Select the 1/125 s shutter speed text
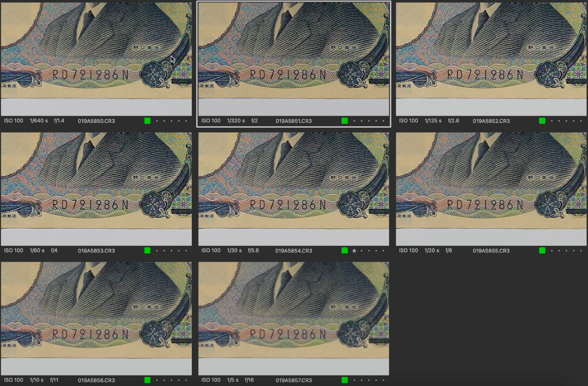588x386 pixels. (x=433, y=121)
